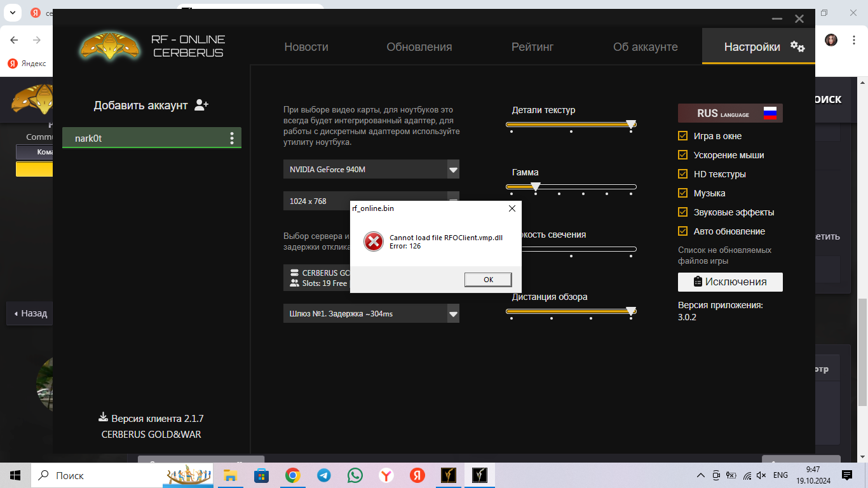Screen dimensions: 868x488
Task: Click the browser profile avatar
Action: coord(831,40)
